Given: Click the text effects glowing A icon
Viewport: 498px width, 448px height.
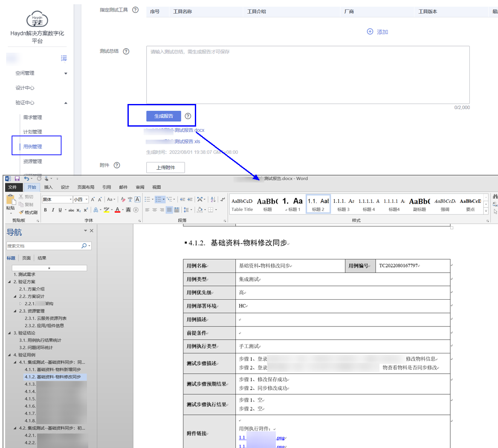Looking at the screenshot, I should click(x=96, y=210).
